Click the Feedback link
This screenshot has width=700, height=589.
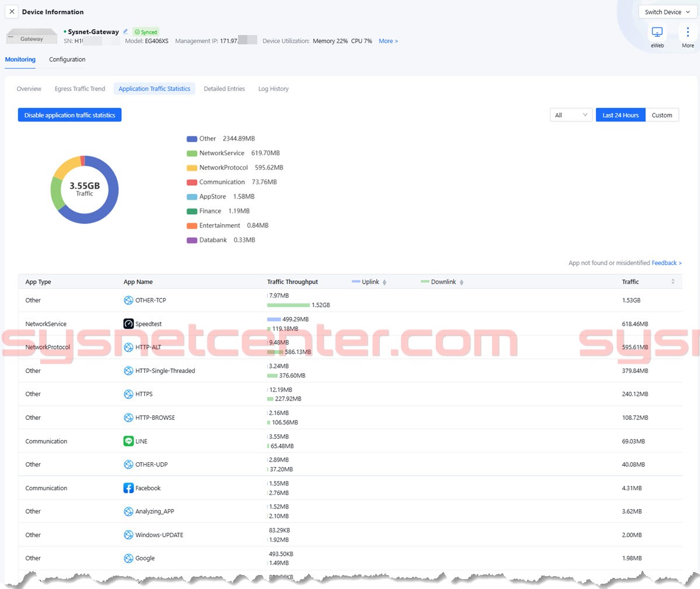[x=666, y=263]
